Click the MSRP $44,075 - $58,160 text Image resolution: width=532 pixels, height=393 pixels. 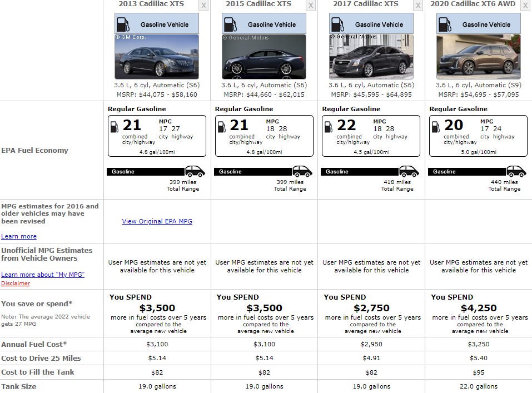pos(157,94)
